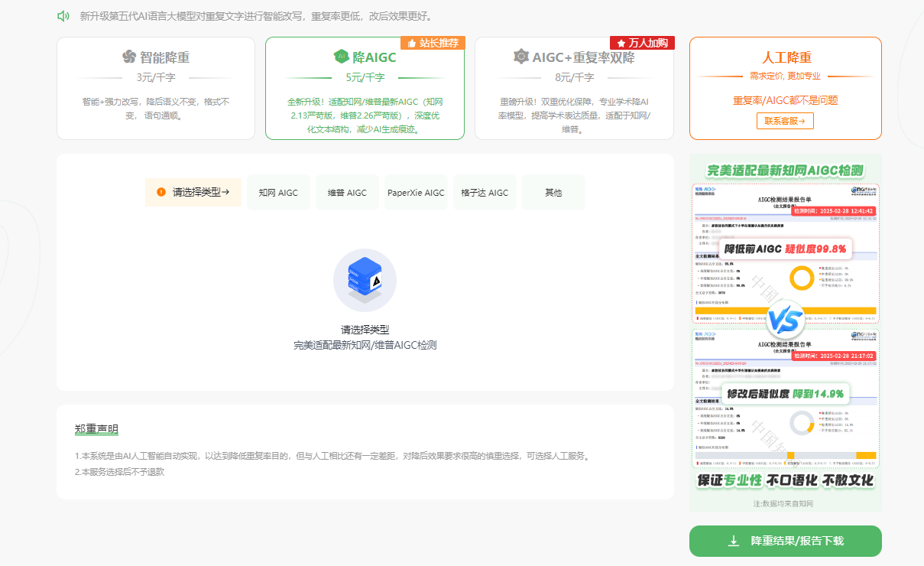Click the 万人加购 red badge
This screenshot has height=566, width=924.
pos(642,43)
